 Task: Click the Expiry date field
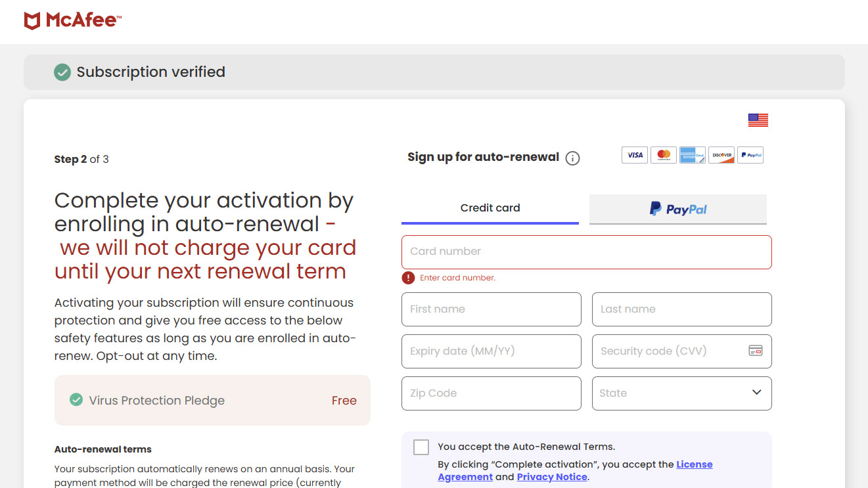(x=491, y=351)
